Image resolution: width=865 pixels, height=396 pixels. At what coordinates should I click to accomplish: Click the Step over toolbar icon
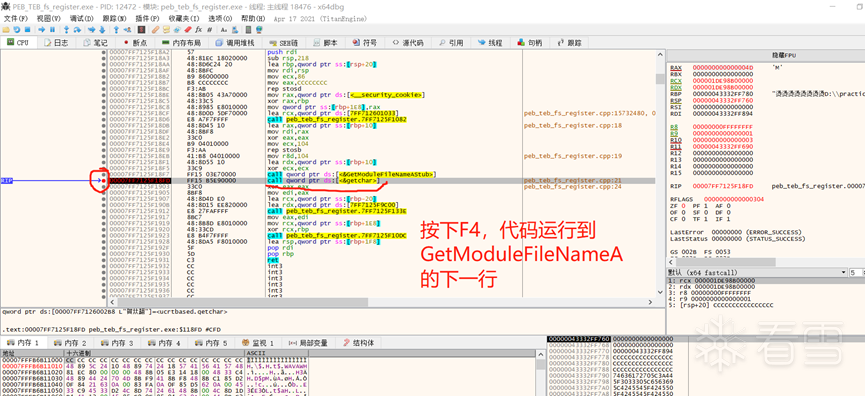pos(77,29)
